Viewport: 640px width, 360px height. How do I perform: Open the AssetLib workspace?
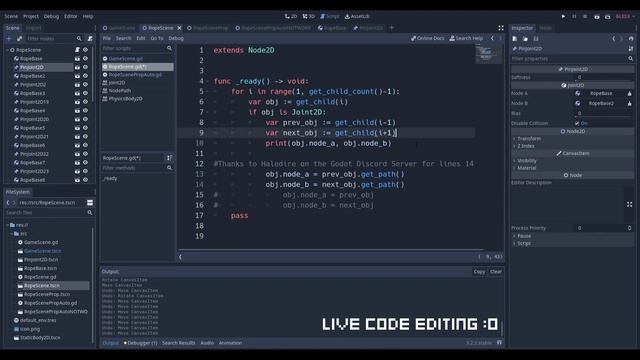[x=357, y=16]
